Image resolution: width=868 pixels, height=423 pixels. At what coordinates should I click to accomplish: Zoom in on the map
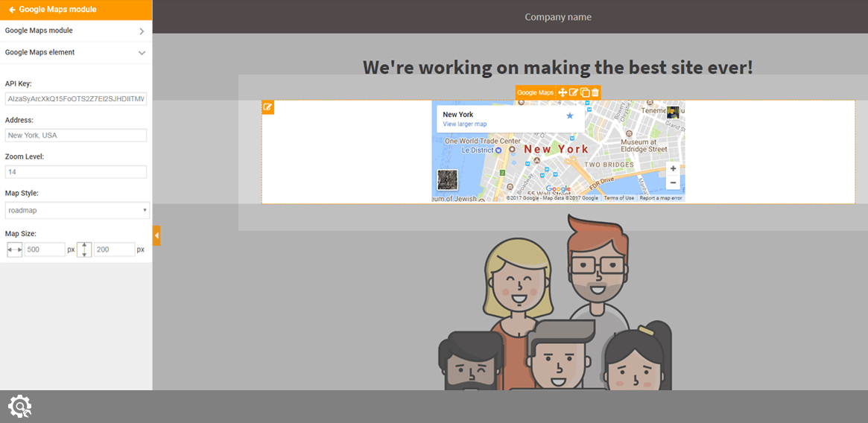[x=673, y=169]
